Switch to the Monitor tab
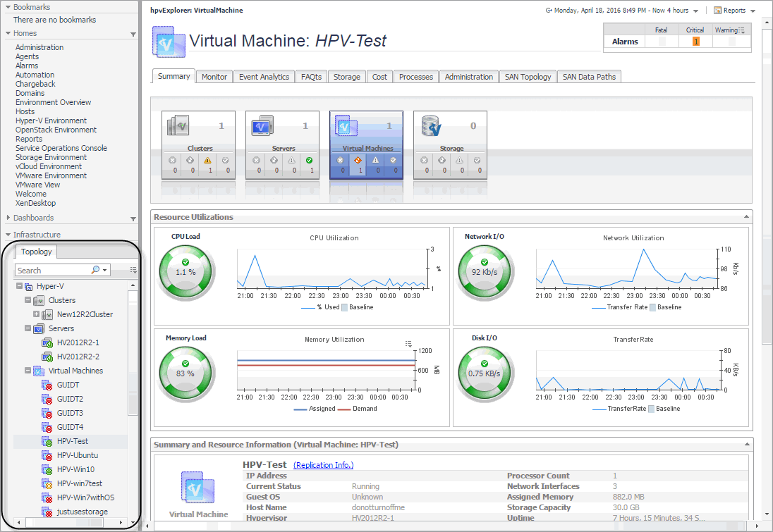Screen dimensions: 773x532 (x=214, y=77)
